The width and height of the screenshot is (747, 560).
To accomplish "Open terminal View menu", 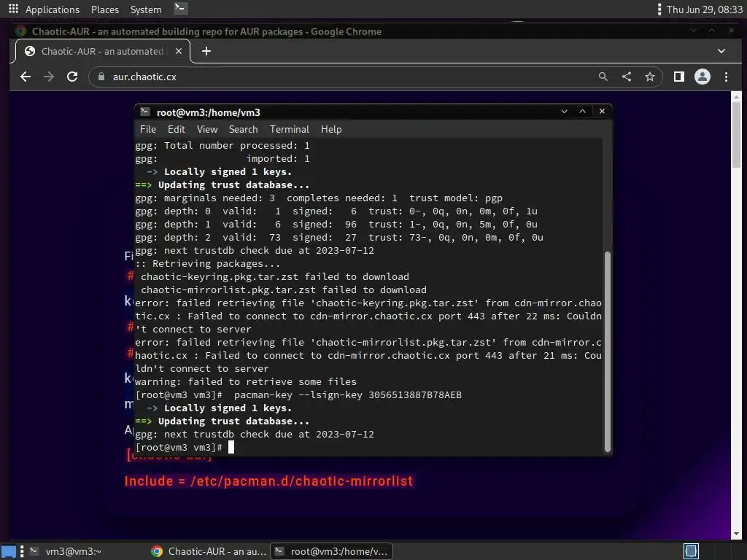I will point(206,130).
